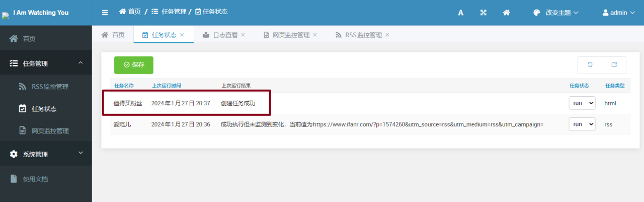Image resolution: width=644 pixels, height=202 pixels.
Task: Open RSS监控管理 in the sidebar
Action: [x=46, y=87]
